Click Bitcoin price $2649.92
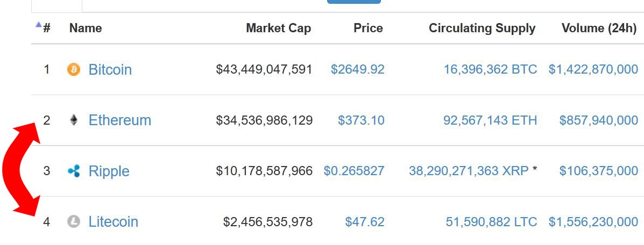The height and width of the screenshot is (245, 644). [x=358, y=69]
